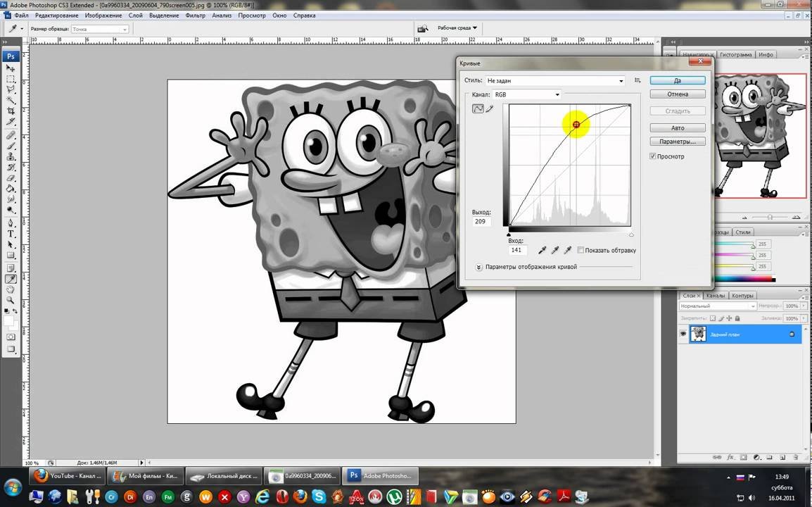Select the Crop tool
The height and width of the screenshot is (507, 812).
11,111
